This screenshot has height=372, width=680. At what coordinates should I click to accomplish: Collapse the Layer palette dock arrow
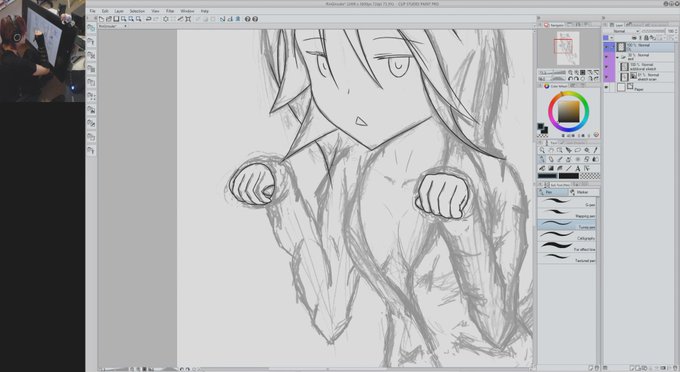[604, 18]
